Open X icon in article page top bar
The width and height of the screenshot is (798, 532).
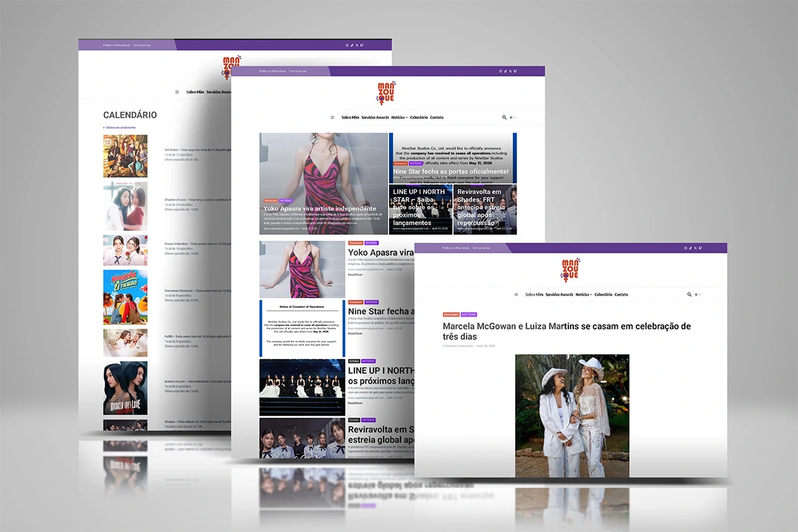click(696, 248)
